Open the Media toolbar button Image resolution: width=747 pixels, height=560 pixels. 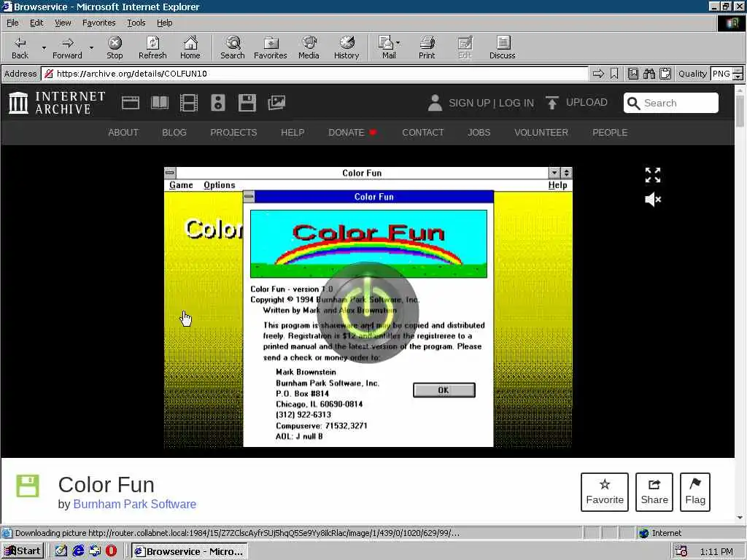pyautogui.click(x=309, y=47)
